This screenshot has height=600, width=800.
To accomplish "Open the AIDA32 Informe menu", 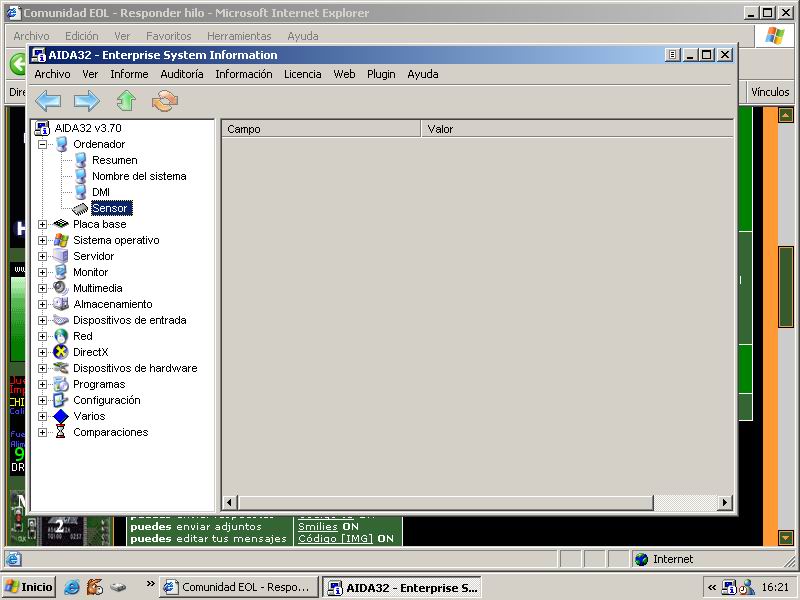I will (x=129, y=74).
